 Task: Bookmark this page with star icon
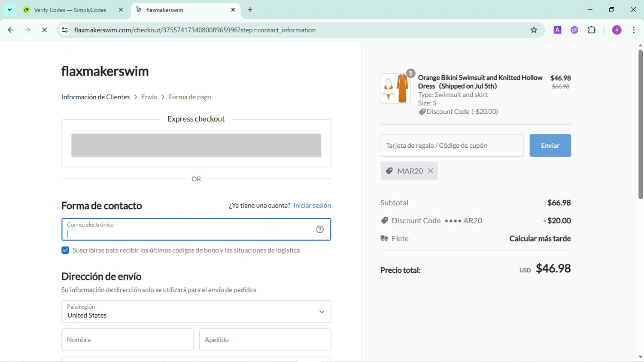click(x=534, y=30)
